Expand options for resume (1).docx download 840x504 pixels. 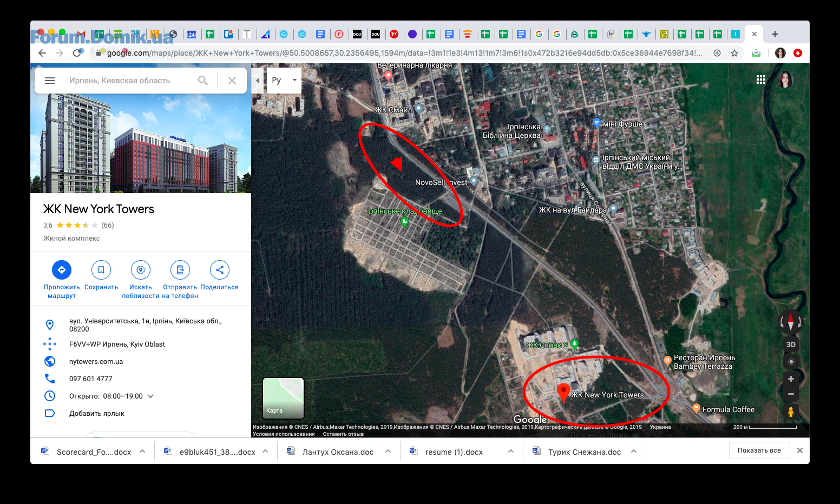(x=511, y=451)
